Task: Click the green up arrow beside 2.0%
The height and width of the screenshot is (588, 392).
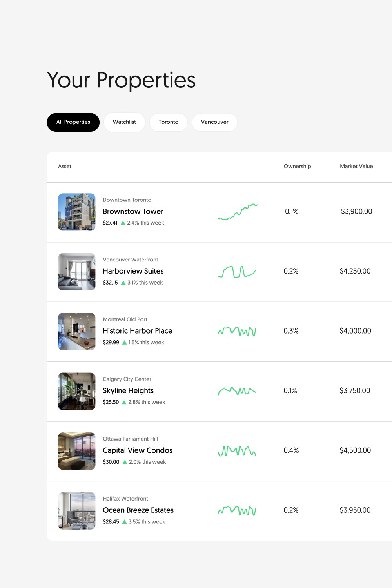Action: 125,462
